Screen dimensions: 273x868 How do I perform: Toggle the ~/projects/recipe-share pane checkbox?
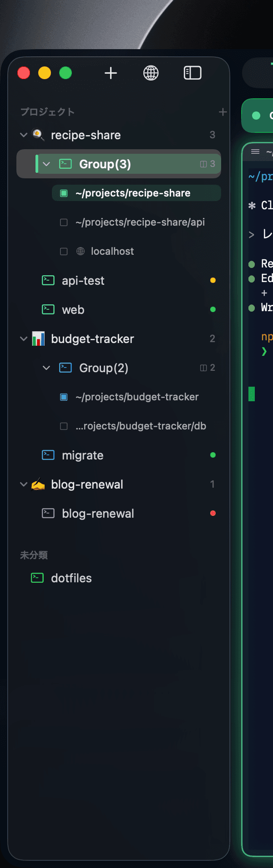pos(64,193)
